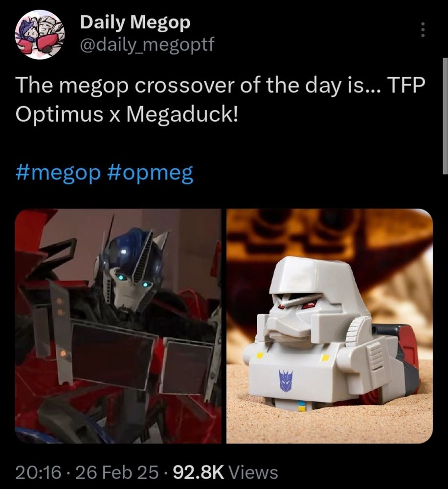Open the 92.8K Views count
448x489 pixels.
225,472
